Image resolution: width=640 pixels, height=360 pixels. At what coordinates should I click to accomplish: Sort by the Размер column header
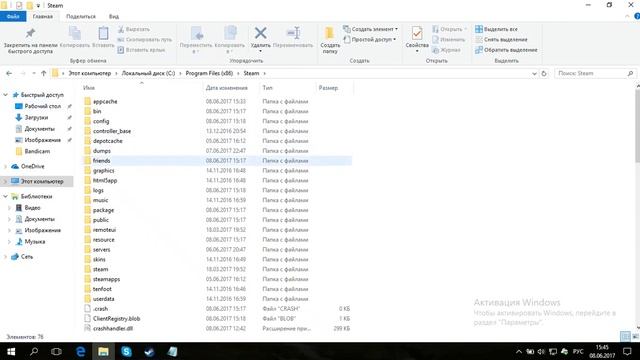click(328, 88)
